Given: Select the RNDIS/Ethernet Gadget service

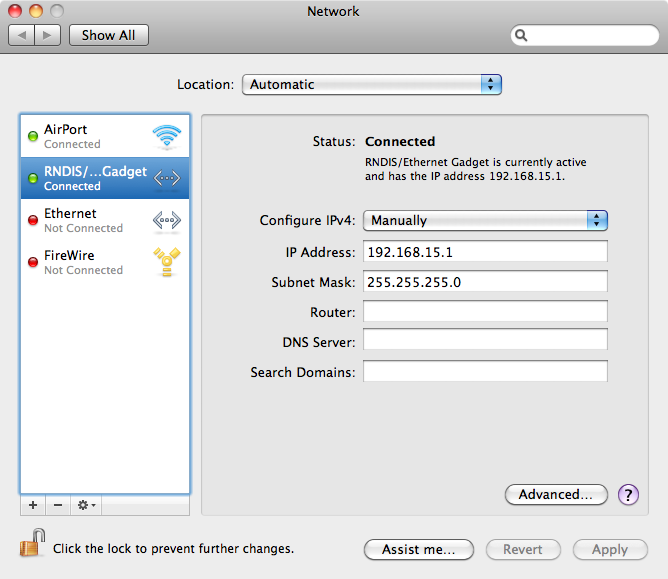Looking at the screenshot, I should point(105,178).
